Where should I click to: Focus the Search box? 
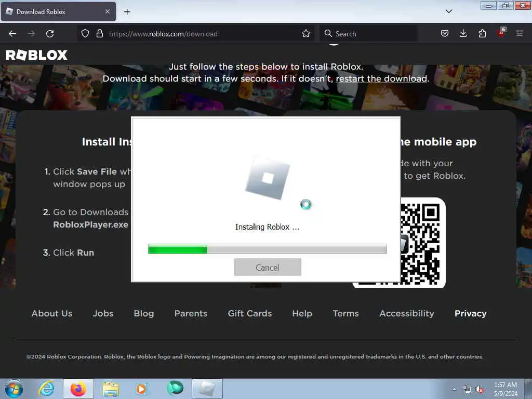tap(368, 34)
